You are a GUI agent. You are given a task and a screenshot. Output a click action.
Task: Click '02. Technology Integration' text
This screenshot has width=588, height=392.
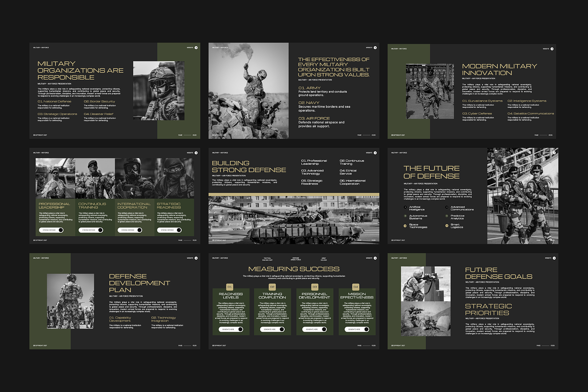[164, 319]
